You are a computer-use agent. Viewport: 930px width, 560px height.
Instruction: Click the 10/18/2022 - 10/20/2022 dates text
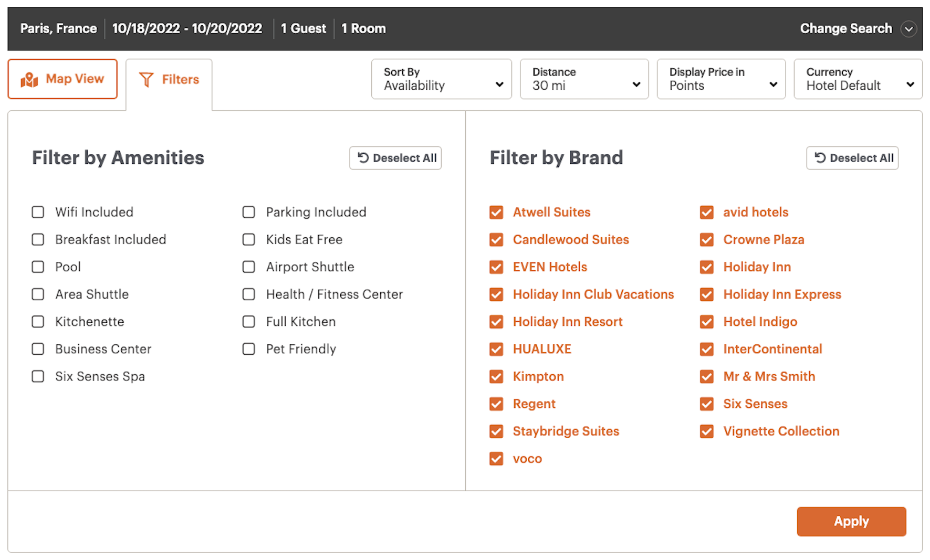[187, 28]
